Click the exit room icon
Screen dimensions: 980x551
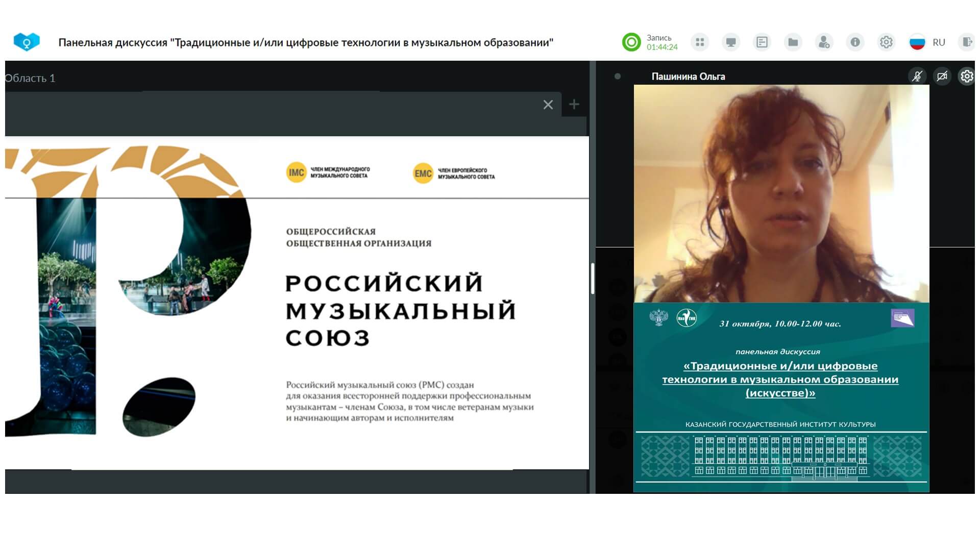click(967, 42)
